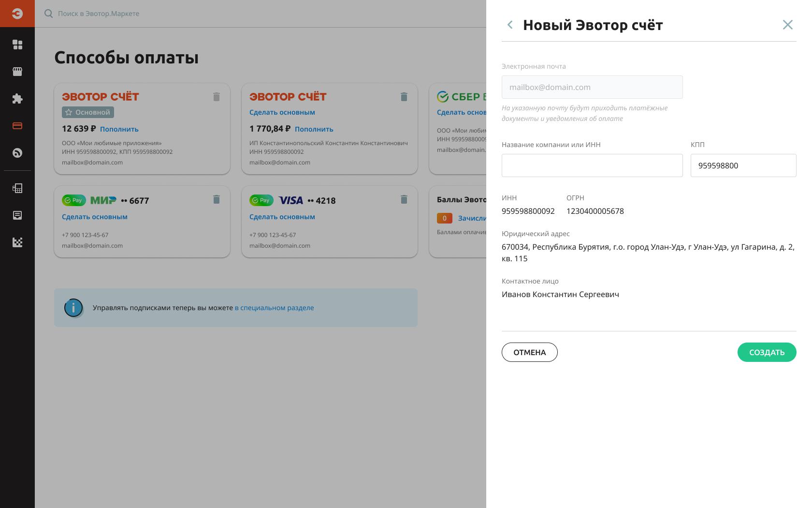Click the search magnifier icon
Viewport: 812px width, 508px height.
pos(48,14)
